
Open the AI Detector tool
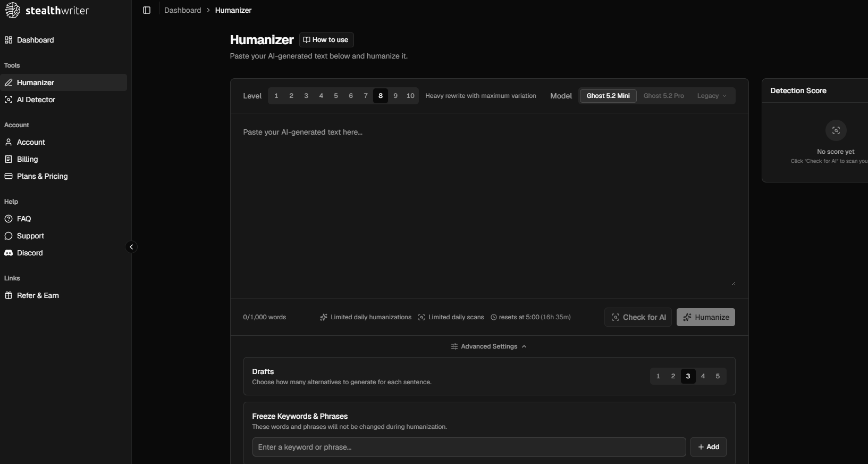(x=64, y=100)
